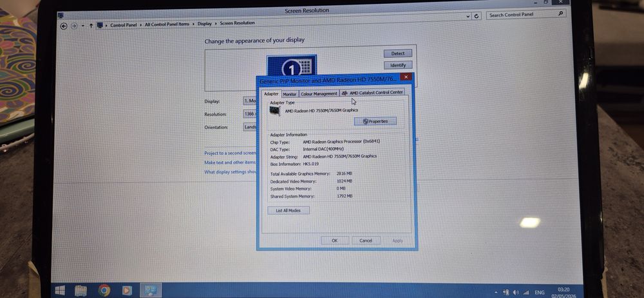Show hidden tray icons arrow
644x298 pixels.
pyautogui.click(x=496, y=293)
